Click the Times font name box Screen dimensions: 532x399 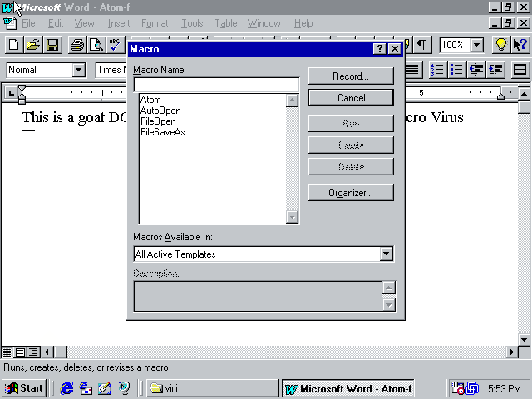(111, 70)
